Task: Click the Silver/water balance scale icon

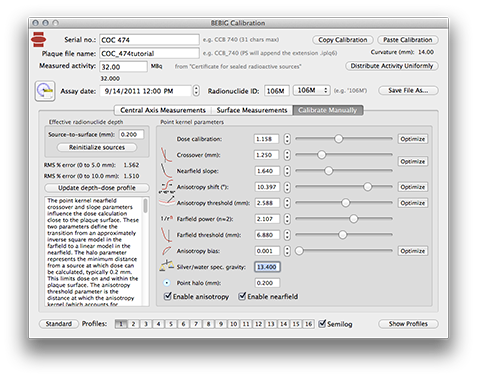Action: coord(166,266)
